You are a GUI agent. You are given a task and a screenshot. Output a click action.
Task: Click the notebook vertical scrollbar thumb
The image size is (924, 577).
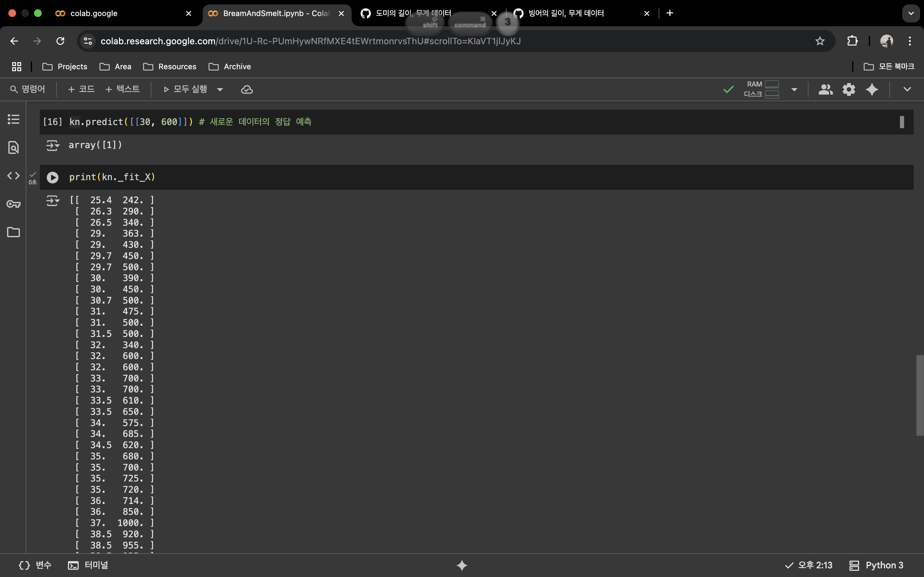coord(920,395)
